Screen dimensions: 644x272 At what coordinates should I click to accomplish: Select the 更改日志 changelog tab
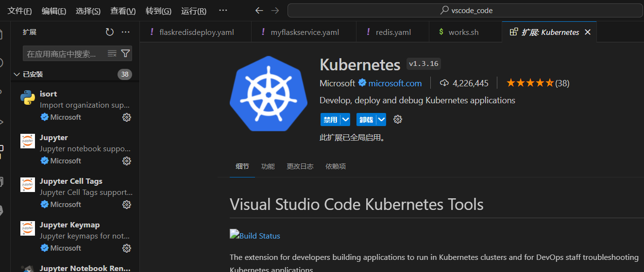[300, 166]
